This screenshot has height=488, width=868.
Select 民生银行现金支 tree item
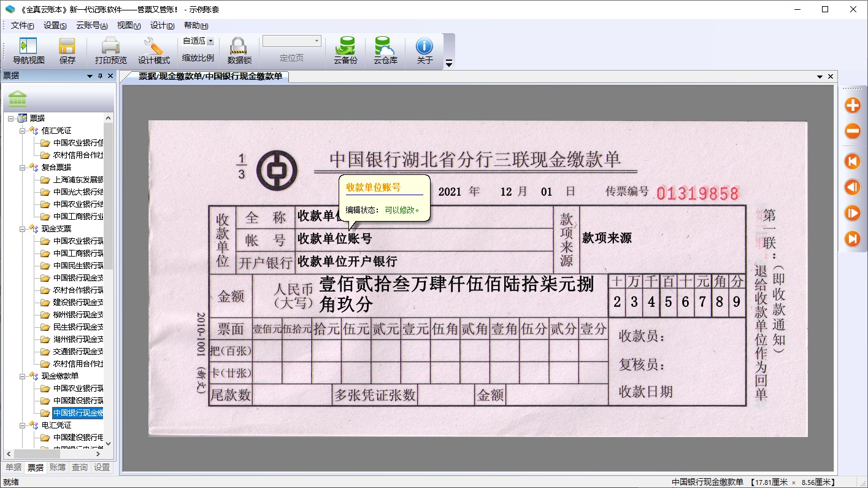click(78, 327)
